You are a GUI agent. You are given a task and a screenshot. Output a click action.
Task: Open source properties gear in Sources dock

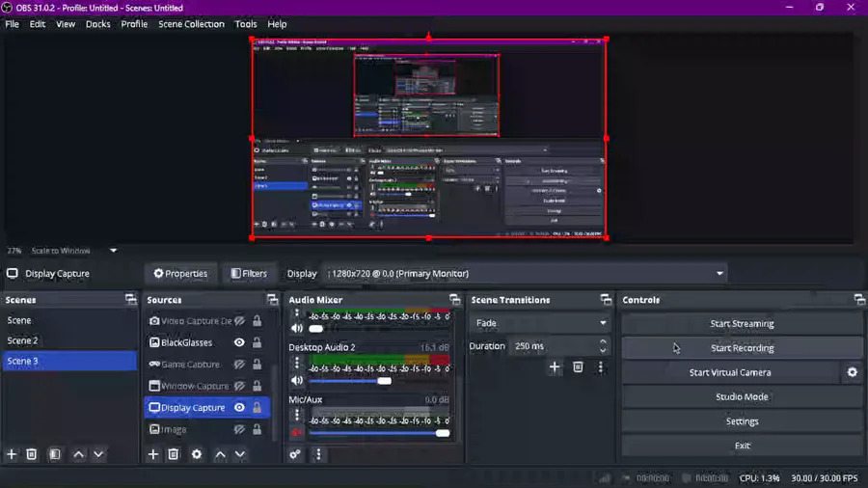[197, 454]
